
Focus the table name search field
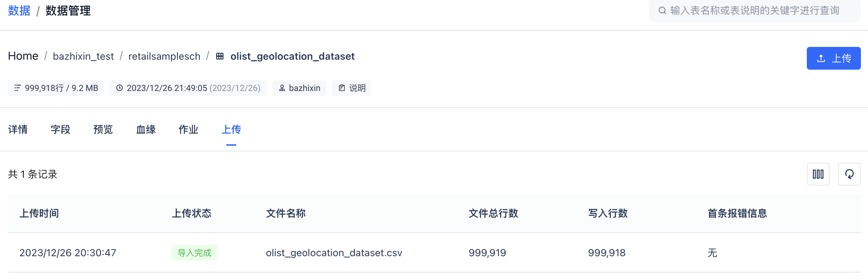758,11
